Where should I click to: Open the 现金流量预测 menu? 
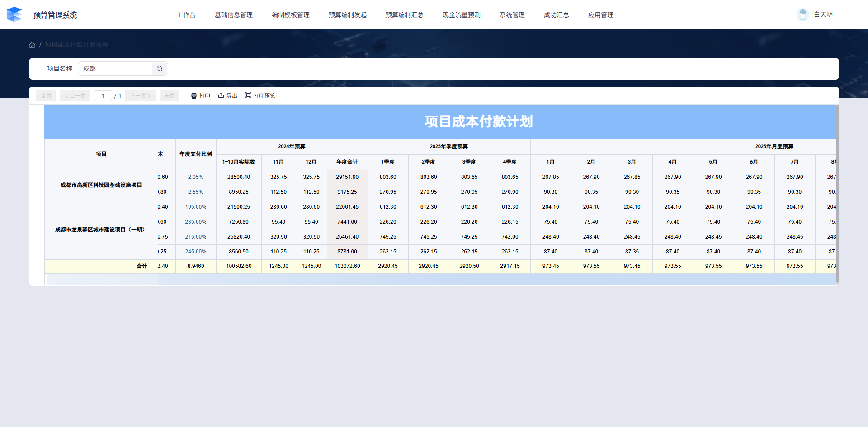(x=462, y=15)
